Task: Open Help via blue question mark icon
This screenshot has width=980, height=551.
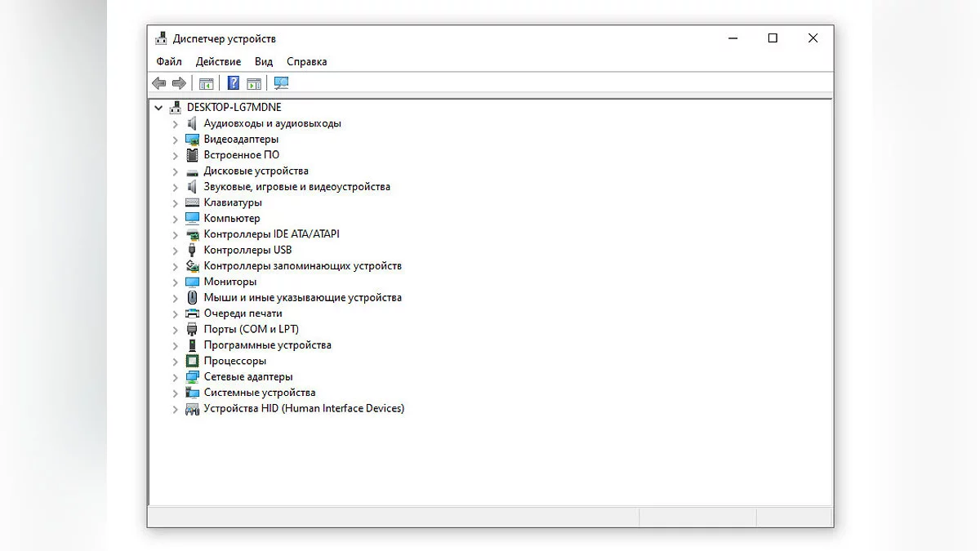Action: tap(234, 83)
